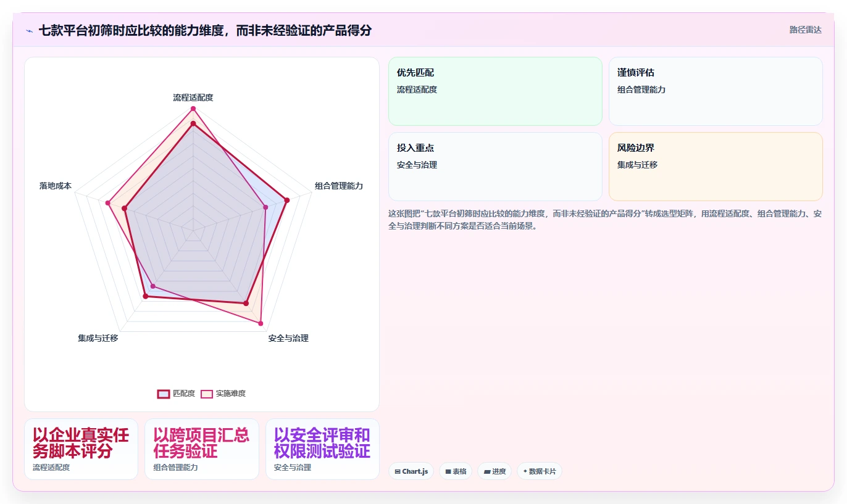Click the small icon beside the page title
The height and width of the screenshot is (504, 847).
coord(29,31)
